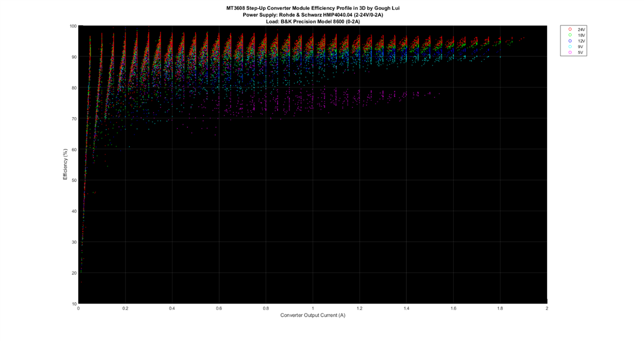Click the y-axis tick label 10
This screenshot has width=644, height=341.
click(74, 304)
